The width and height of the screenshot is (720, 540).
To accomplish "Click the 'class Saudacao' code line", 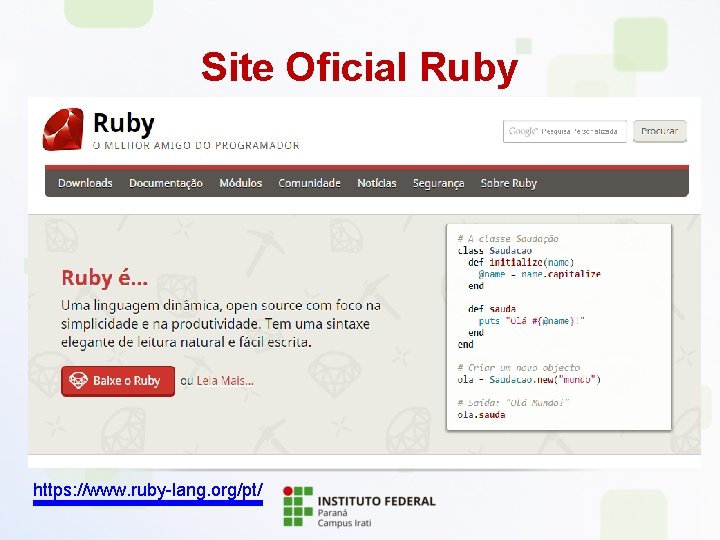I will pos(495,250).
